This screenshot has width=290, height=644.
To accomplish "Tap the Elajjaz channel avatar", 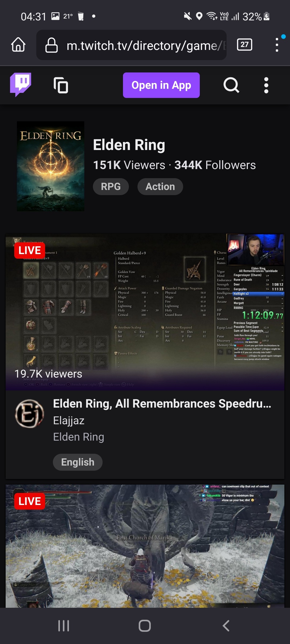I will coord(30,414).
